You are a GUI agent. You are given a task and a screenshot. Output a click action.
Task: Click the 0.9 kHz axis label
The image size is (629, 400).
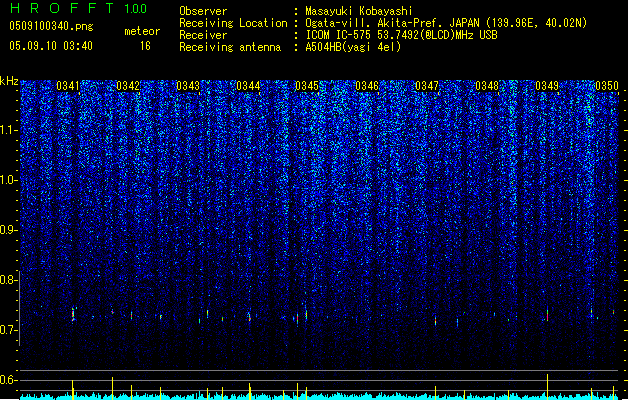[x=8, y=230]
